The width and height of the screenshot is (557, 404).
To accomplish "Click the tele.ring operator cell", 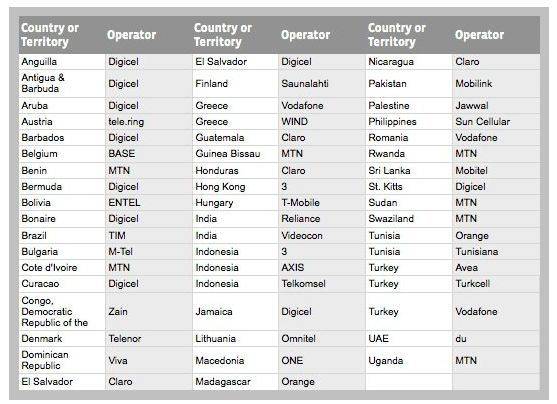I will (149, 122).
